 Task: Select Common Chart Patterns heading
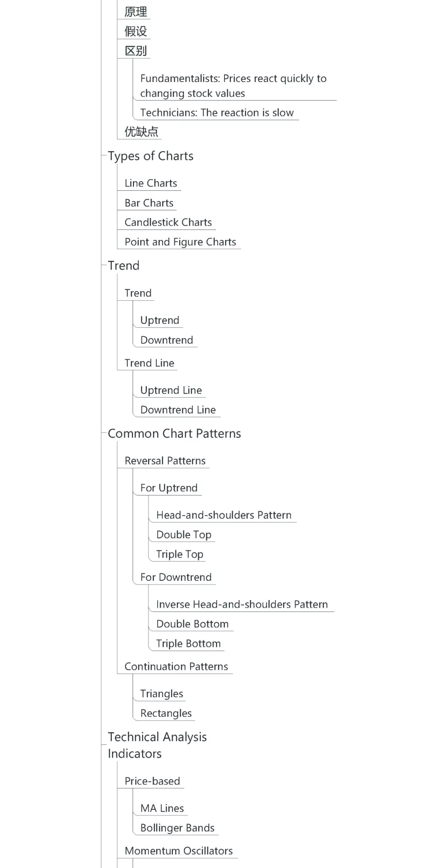(x=174, y=434)
